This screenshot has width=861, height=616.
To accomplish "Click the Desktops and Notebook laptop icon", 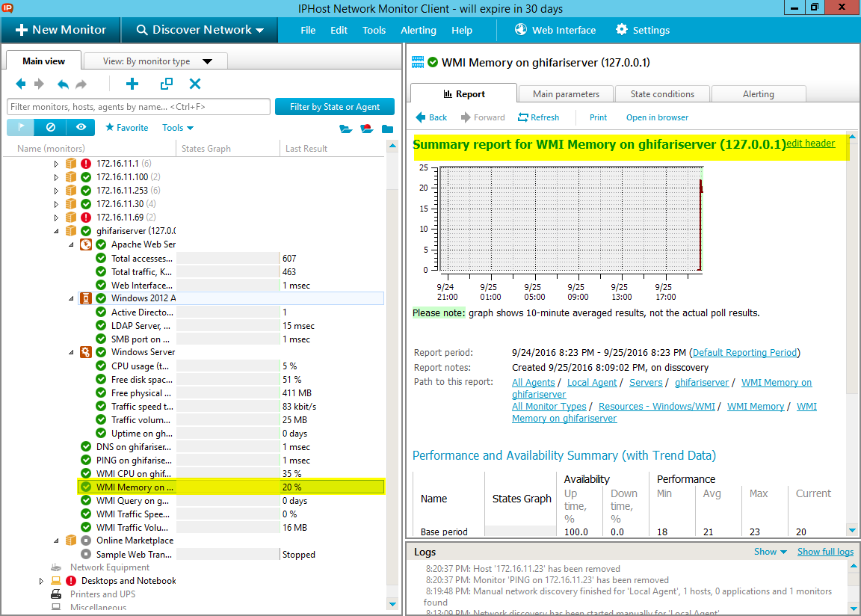I will coord(56,580).
